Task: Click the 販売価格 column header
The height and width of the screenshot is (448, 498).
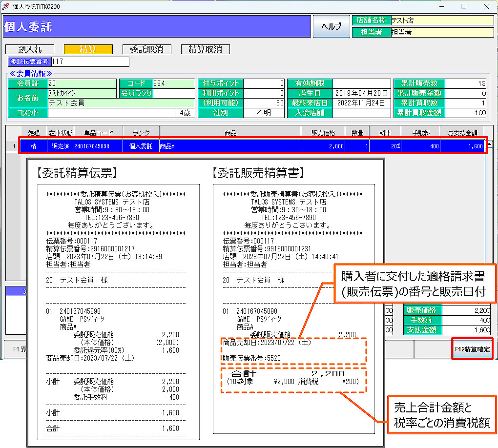Action: [x=323, y=133]
